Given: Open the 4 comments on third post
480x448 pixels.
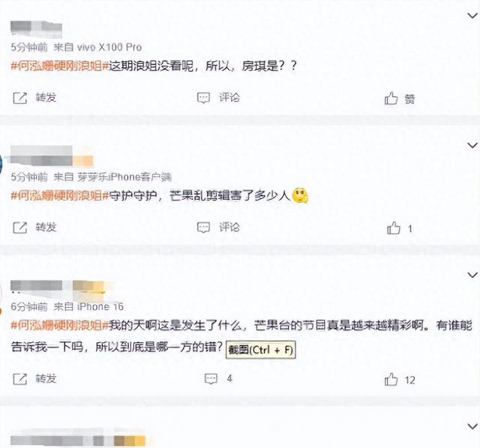Looking at the screenshot, I should point(218,379).
